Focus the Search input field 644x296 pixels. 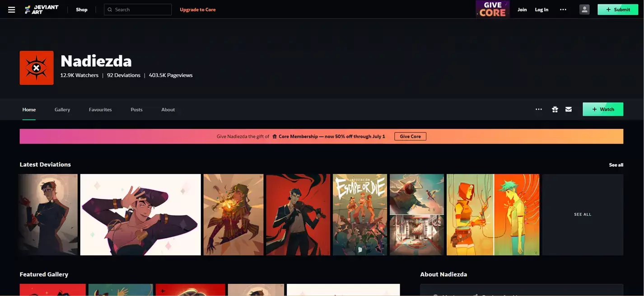point(138,9)
